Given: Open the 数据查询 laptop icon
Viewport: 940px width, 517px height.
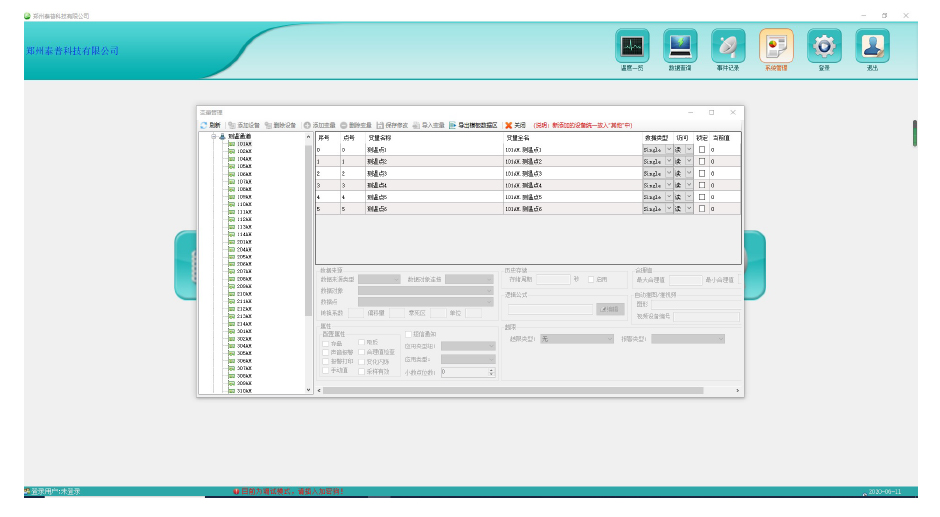Looking at the screenshot, I should pyautogui.click(x=680, y=46).
